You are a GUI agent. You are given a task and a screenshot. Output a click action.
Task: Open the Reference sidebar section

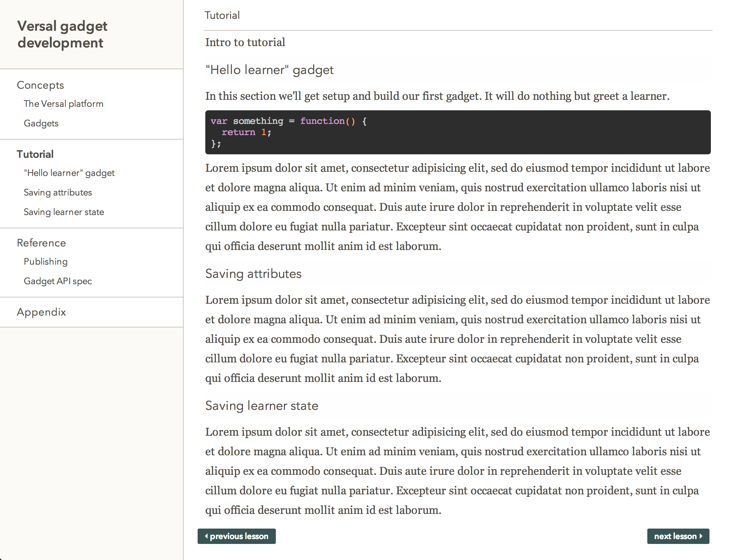click(x=42, y=243)
